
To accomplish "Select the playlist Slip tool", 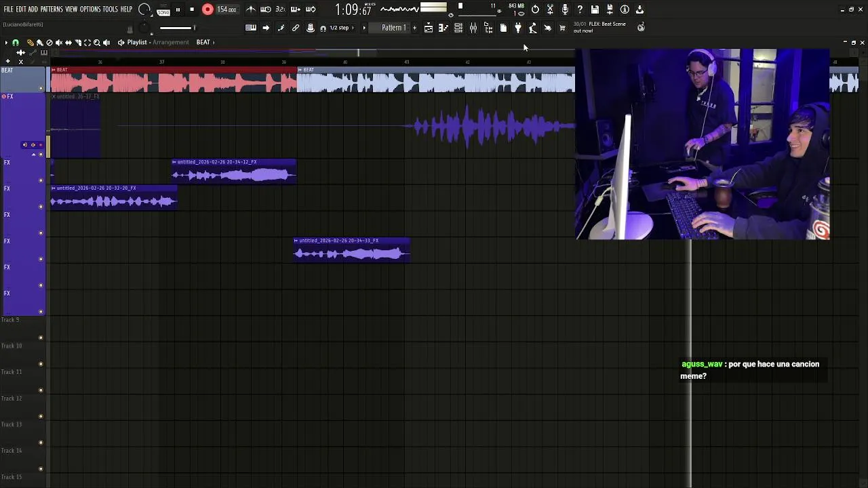I will [x=68, y=42].
